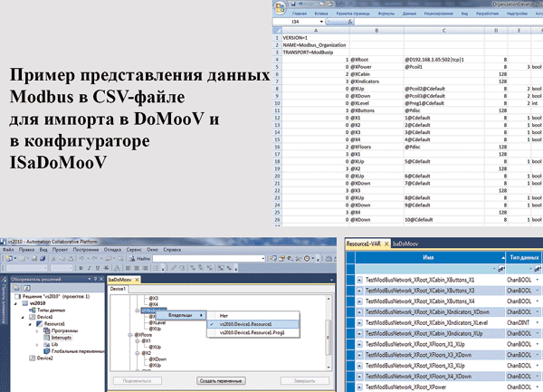Toggle Underline formatting in vs2010 toolbar
Viewport: 543px width, 392px height.
98,268
